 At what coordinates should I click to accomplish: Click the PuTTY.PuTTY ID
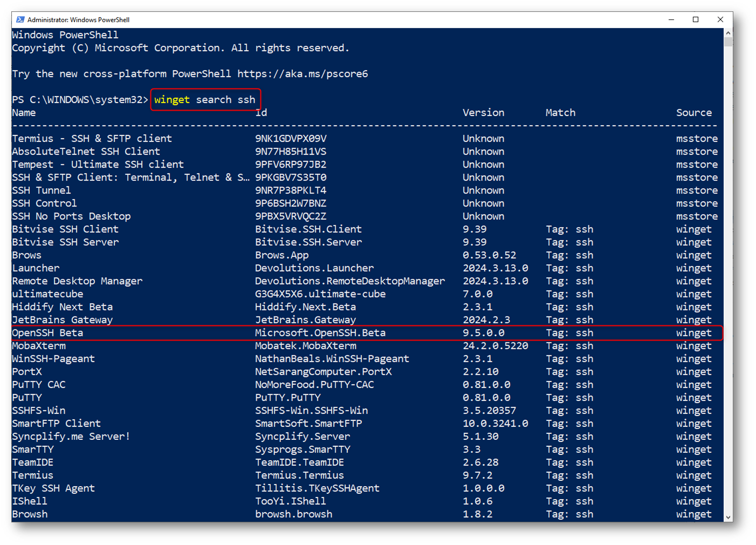pyautogui.click(x=288, y=397)
